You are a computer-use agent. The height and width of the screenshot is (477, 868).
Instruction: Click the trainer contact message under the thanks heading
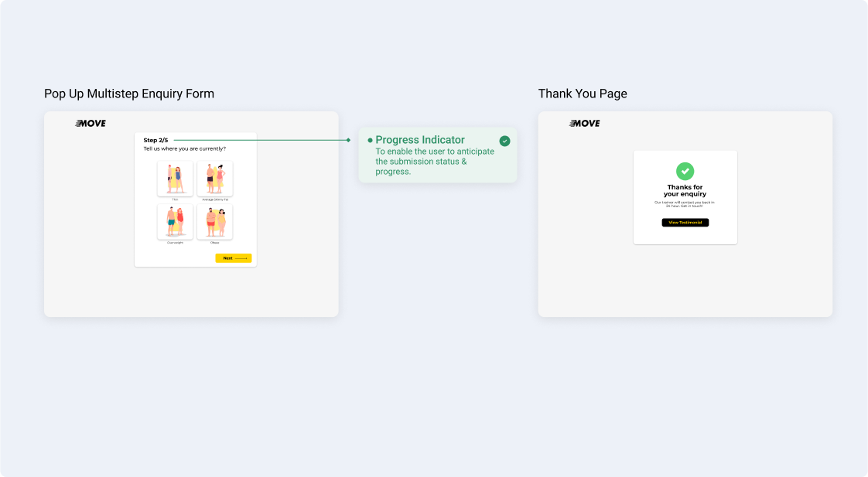coord(685,204)
